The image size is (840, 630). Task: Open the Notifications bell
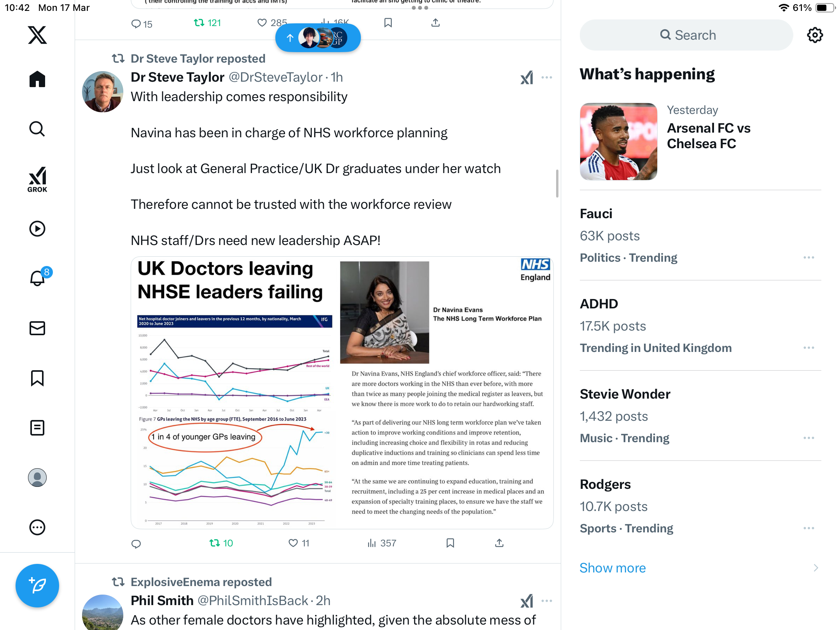[x=37, y=278]
